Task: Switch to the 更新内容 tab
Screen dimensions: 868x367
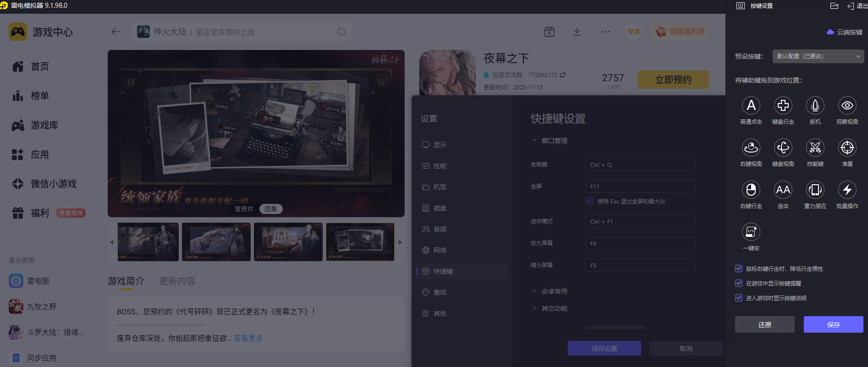Action: [177, 281]
